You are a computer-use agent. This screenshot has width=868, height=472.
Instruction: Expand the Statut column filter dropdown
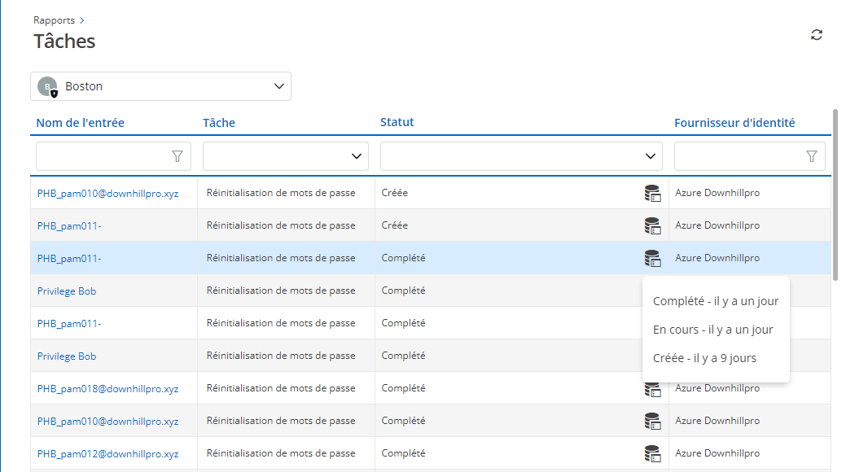pyautogui.click(x=650, y=155)
